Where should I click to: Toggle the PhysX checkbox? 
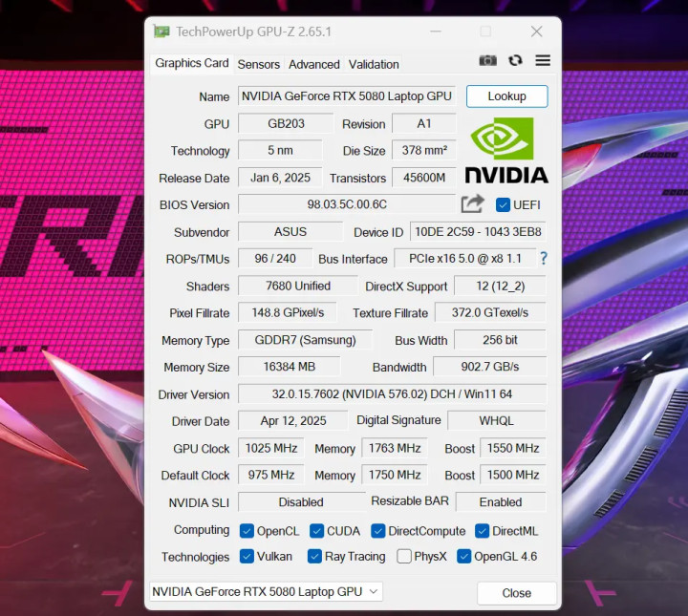(403, 557)
